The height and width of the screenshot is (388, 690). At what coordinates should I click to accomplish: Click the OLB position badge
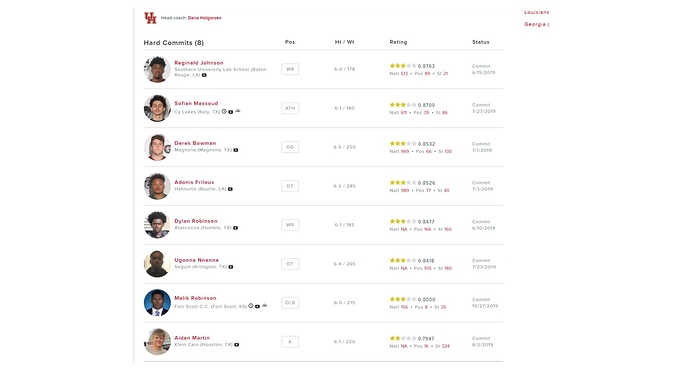[x=290, y=303]
